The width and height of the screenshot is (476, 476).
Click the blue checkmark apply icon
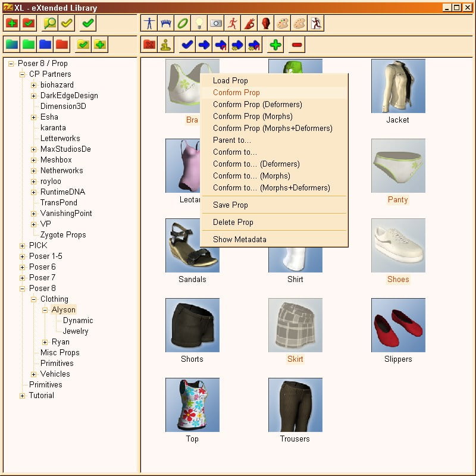click(186, 44)
